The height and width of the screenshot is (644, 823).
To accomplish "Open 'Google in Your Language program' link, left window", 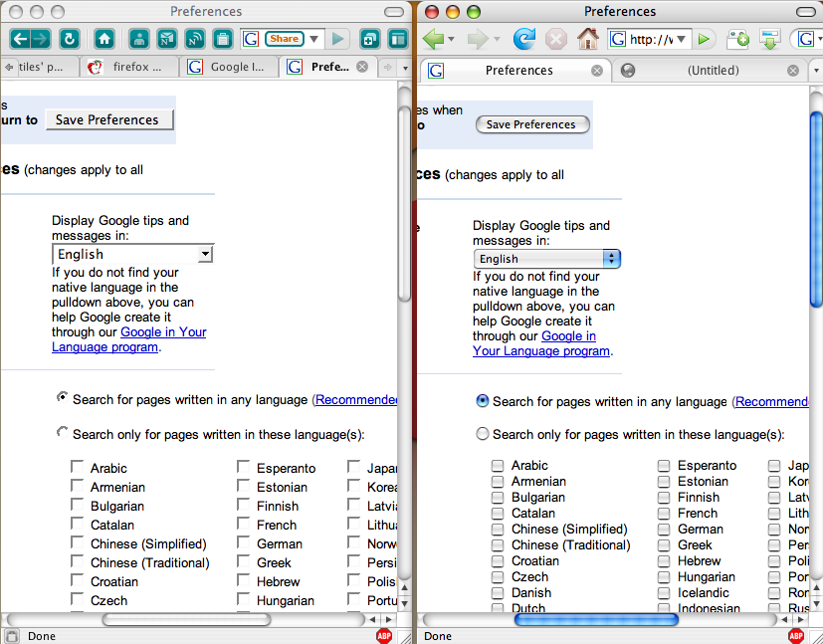I will (129, 339).
